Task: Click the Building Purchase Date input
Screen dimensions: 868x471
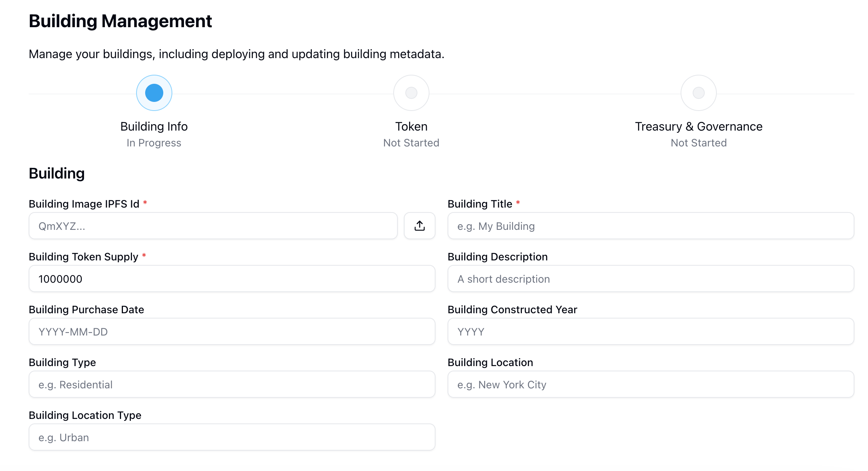Action: click(232, 331)
